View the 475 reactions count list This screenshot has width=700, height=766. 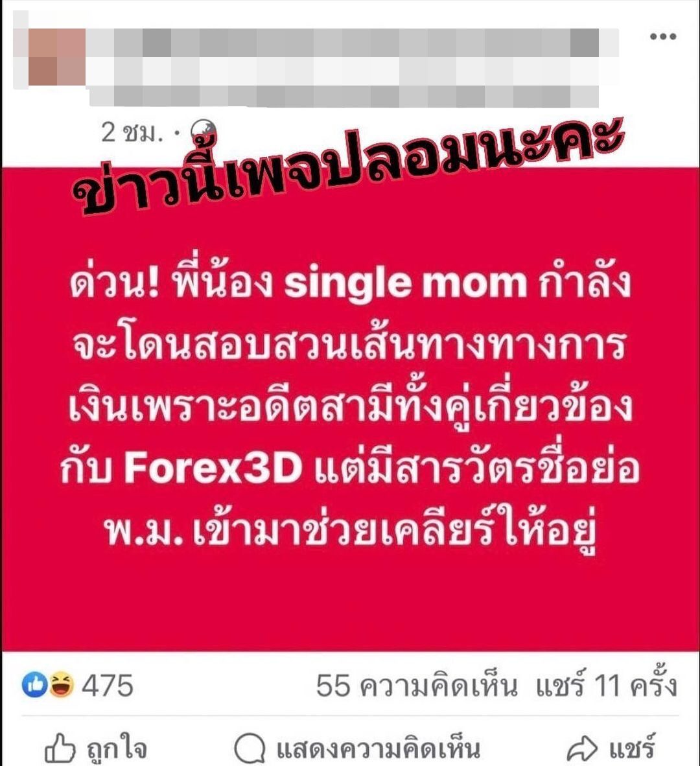(107, 685)
